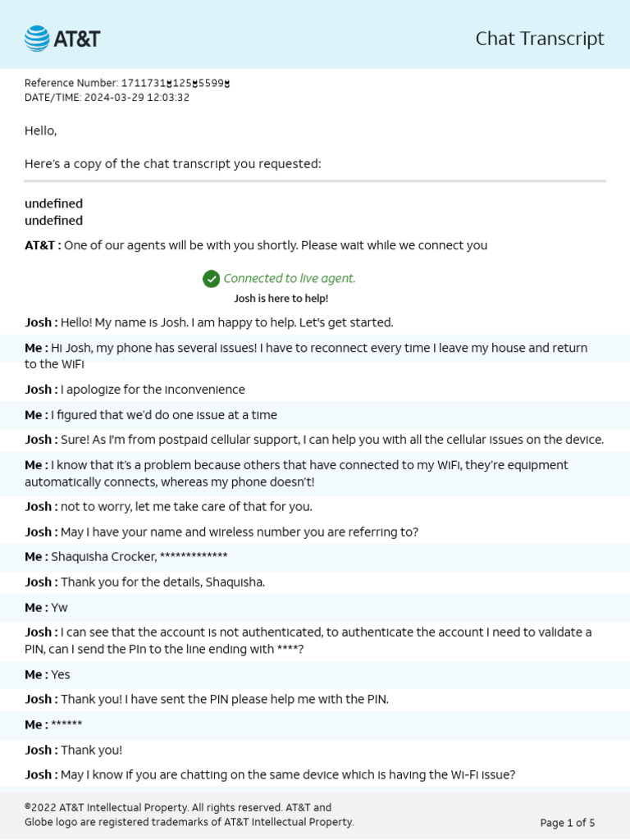630x840 pixels.
Task: Click the 'Connected to live agent.' status text
Action: pos(289,279)
